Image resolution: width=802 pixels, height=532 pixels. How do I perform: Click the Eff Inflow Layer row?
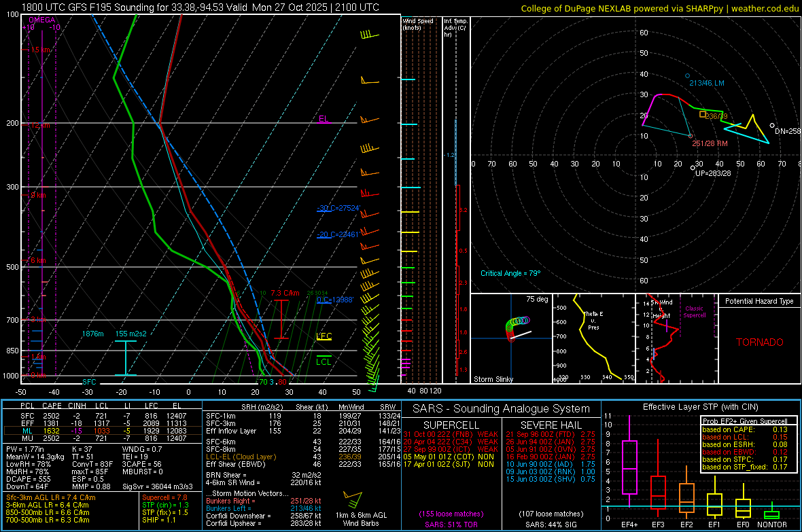click(x=303, y=431)
